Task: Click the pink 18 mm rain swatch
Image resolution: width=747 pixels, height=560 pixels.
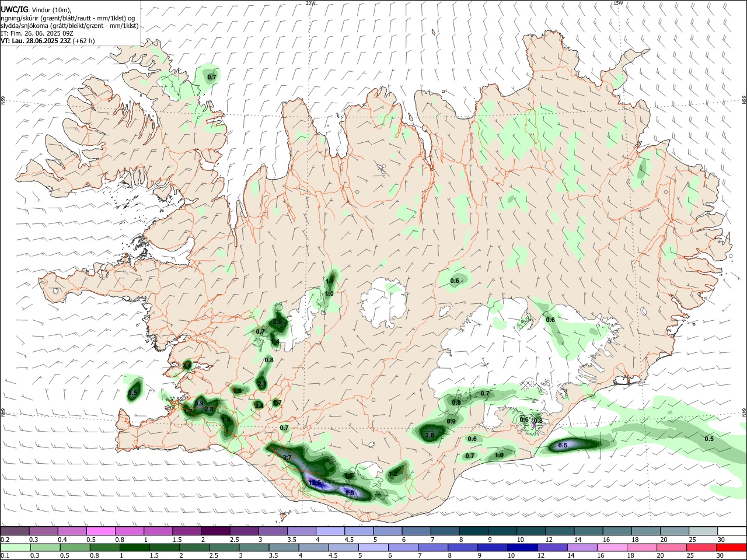Action: pos(641,548)
